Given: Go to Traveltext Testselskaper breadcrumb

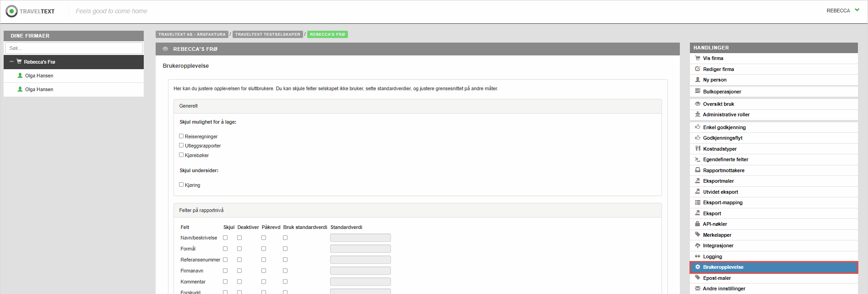Looking at the screenshot, I should click(x=267, y=34).
